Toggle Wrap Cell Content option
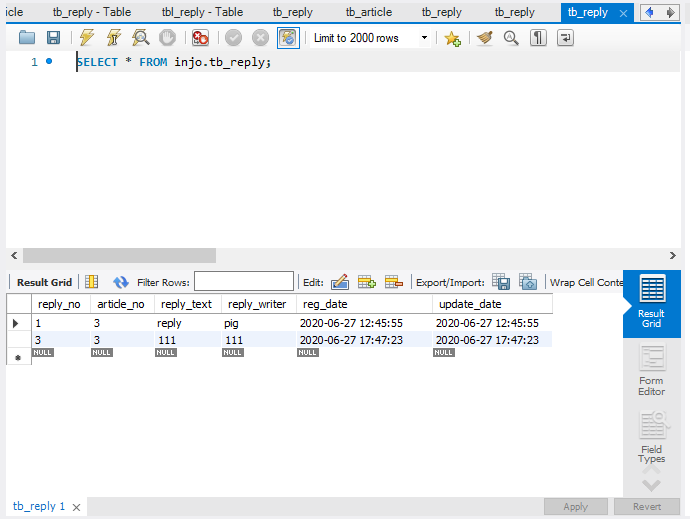 pos(586,283)
